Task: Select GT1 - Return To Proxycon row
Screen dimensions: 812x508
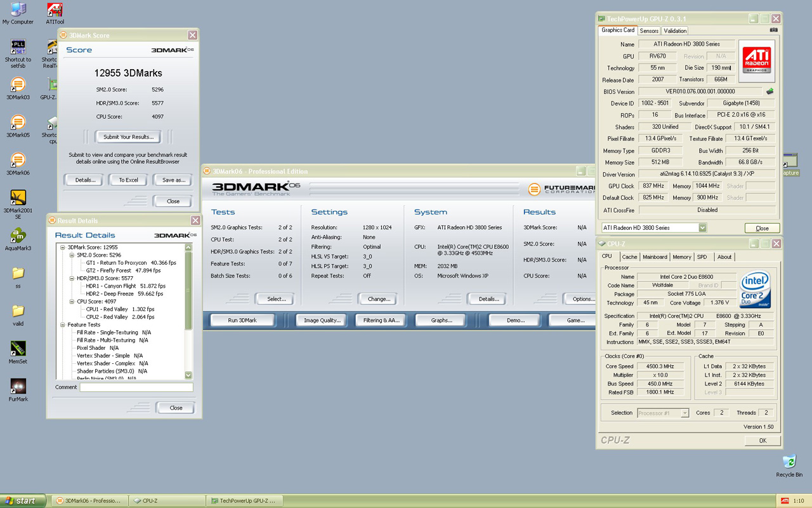Action: pos(131,262)
